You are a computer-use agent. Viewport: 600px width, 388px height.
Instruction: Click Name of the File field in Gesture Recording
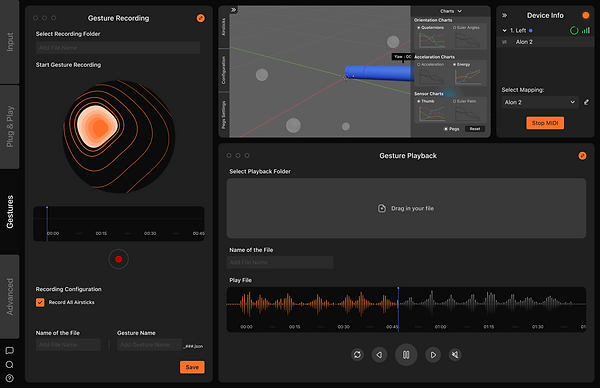point(68,344)
